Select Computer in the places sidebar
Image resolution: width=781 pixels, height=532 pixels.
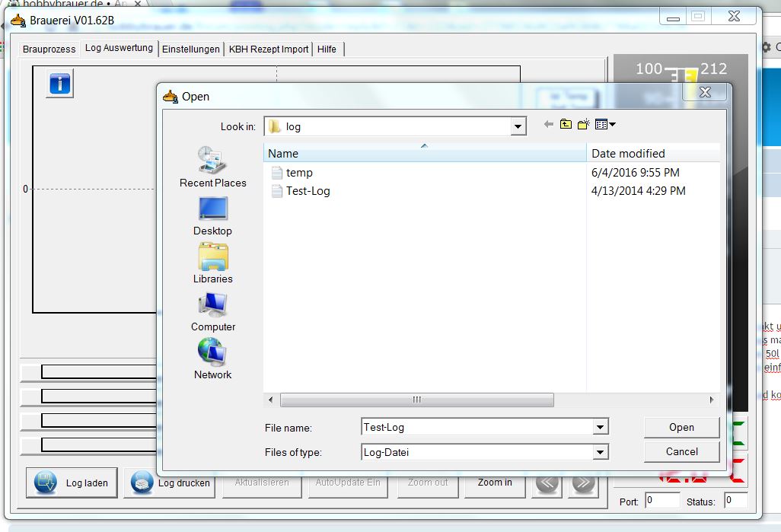pyautogui.click(x=212, y=311)
